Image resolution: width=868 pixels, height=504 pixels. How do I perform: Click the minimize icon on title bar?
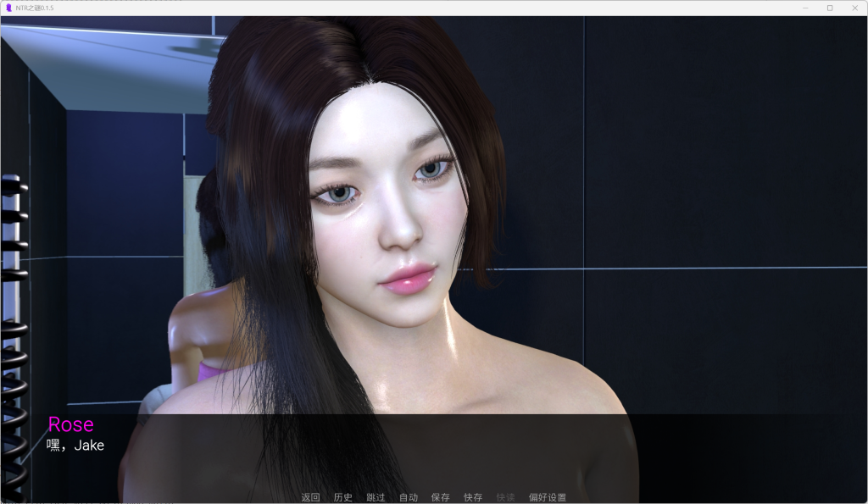[x=804, y=8]
